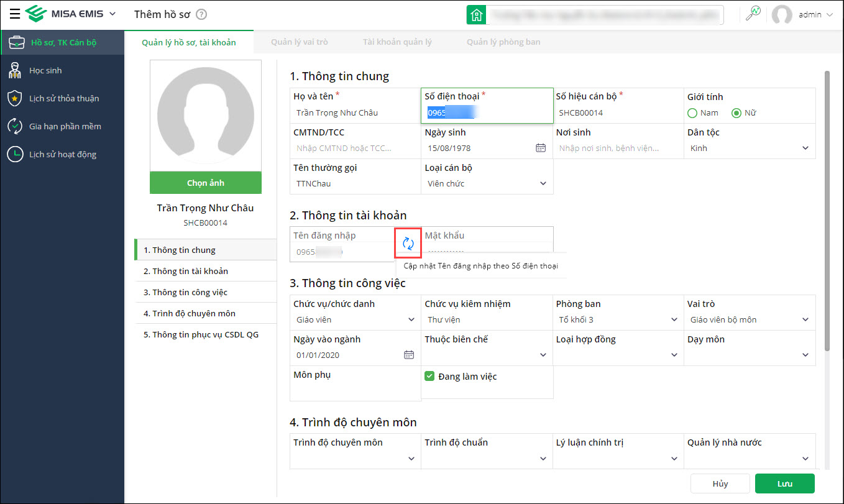This screenshot has width=844, height=504.
Task: Click the Hủy button
Action: coord(720,483)
